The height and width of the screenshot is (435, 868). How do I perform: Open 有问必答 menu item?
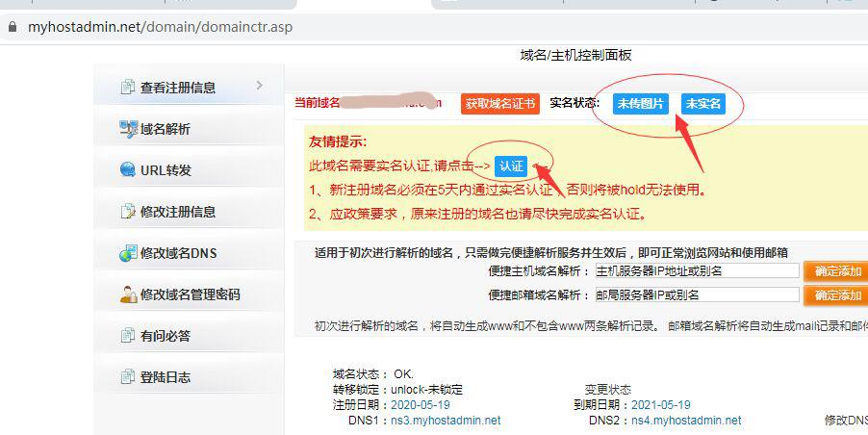[x=189, y=334]
